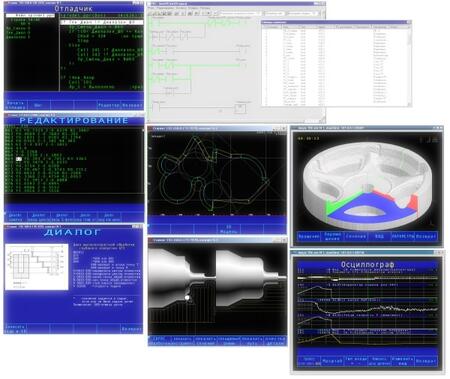The image size is (450, 379).
Task: Click the drilling diagram thumbnail in ДИАЛОГ
Action: coord(37,267)
